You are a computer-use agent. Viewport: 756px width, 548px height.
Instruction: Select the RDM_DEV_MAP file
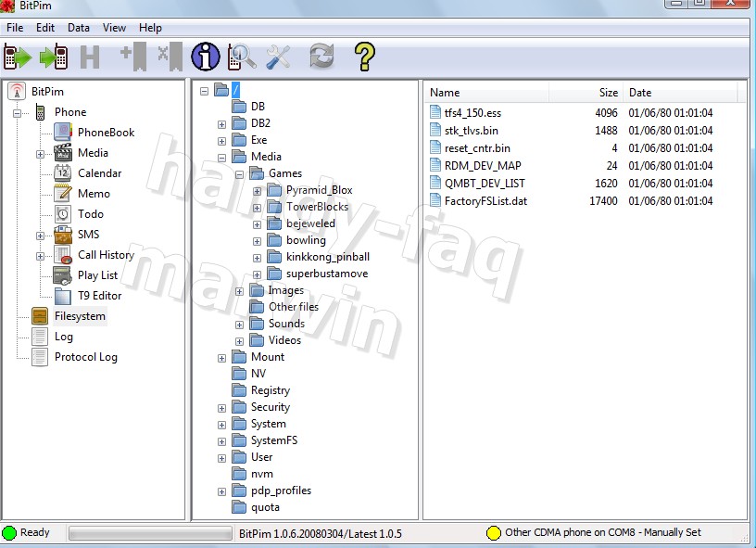483,165
